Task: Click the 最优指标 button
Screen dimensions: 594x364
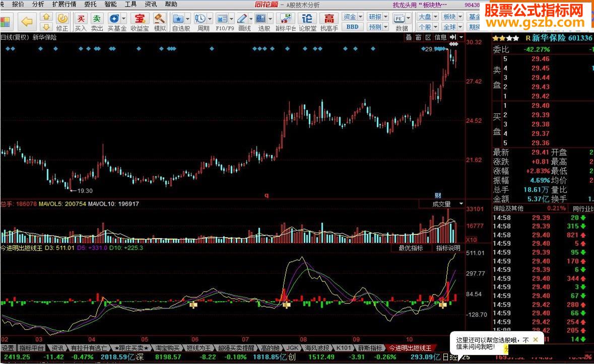Action: point(411,248)
